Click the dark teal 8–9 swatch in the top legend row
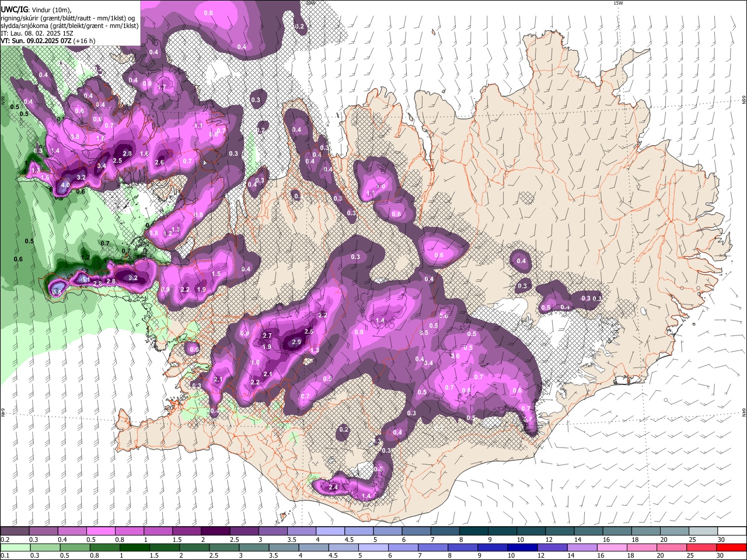Image resolution: width=747 pixels, height=560 pixels. [x=473, y=531]
